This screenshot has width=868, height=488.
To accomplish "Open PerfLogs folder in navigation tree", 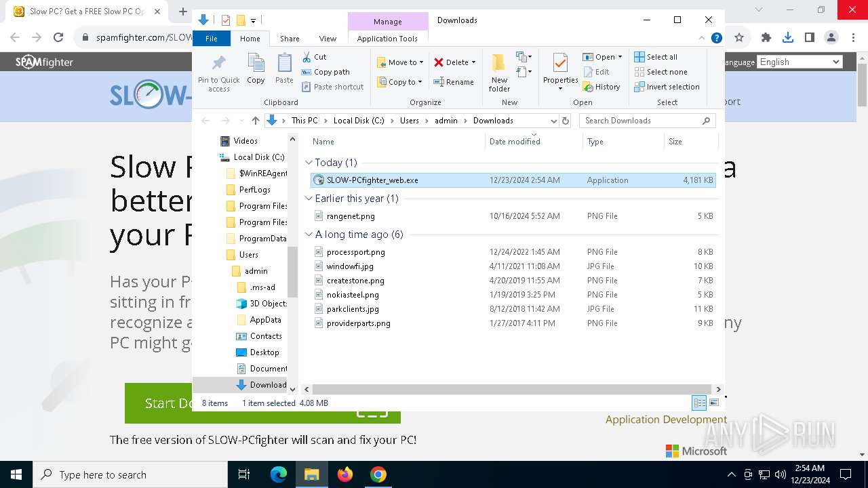I will [254, 190].
